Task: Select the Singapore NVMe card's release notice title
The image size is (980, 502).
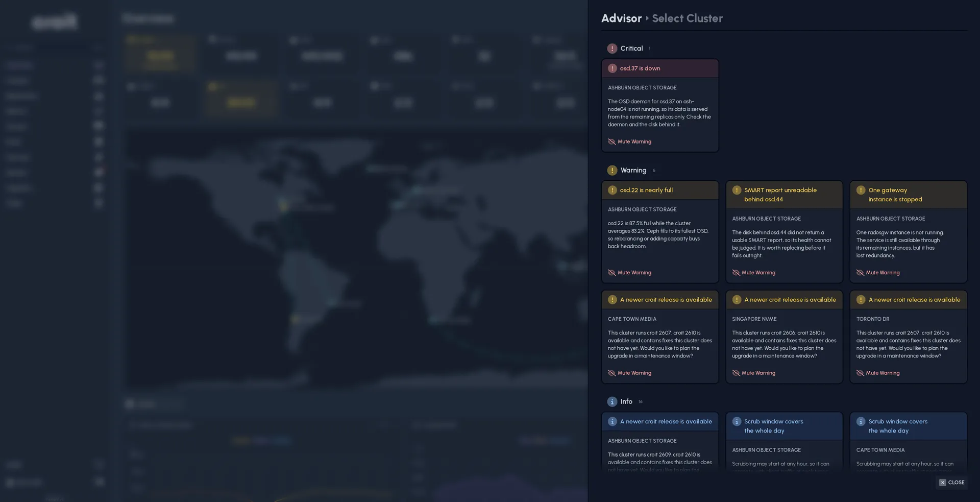Action: (790, 300)
